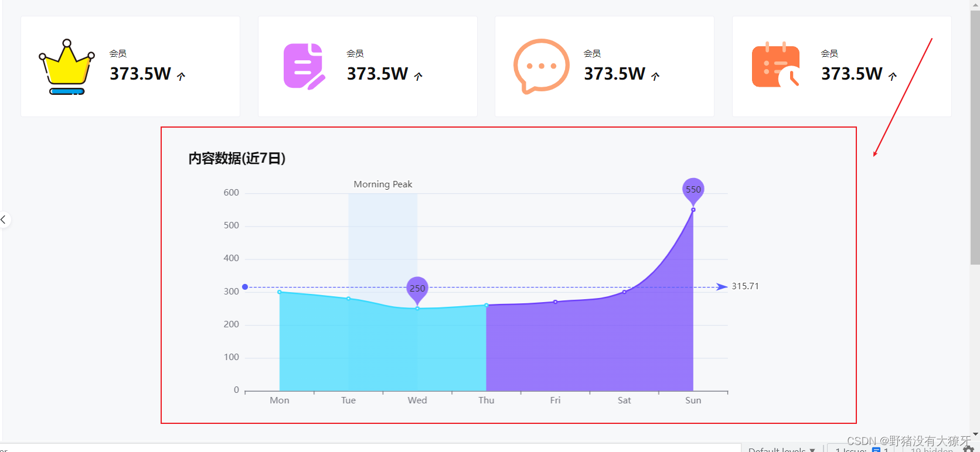Click the orange chat bubble icon
Image resolution: width=980 pixels, height=452 pixels.
click(x=540, y=66)
